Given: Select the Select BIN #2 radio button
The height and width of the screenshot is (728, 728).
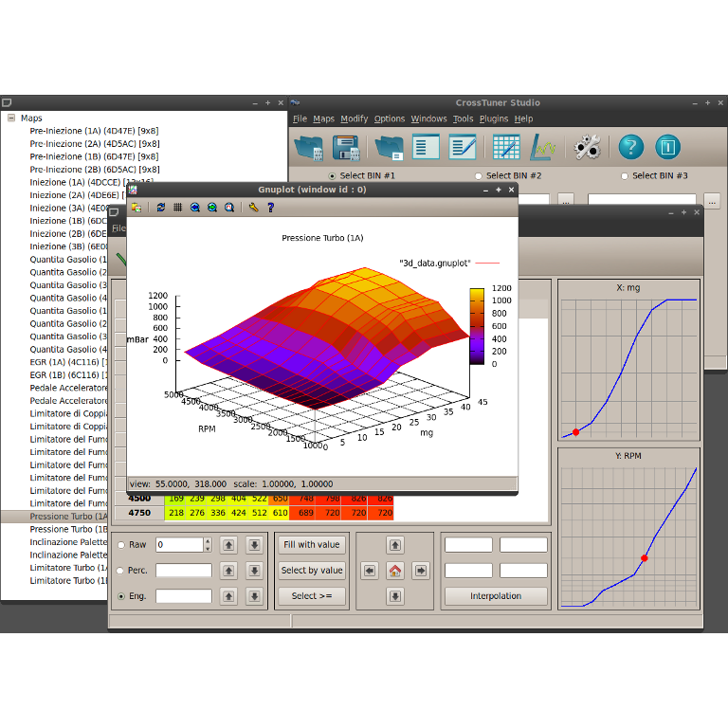Looking at the screenshot, I should (x=478, y=176).
